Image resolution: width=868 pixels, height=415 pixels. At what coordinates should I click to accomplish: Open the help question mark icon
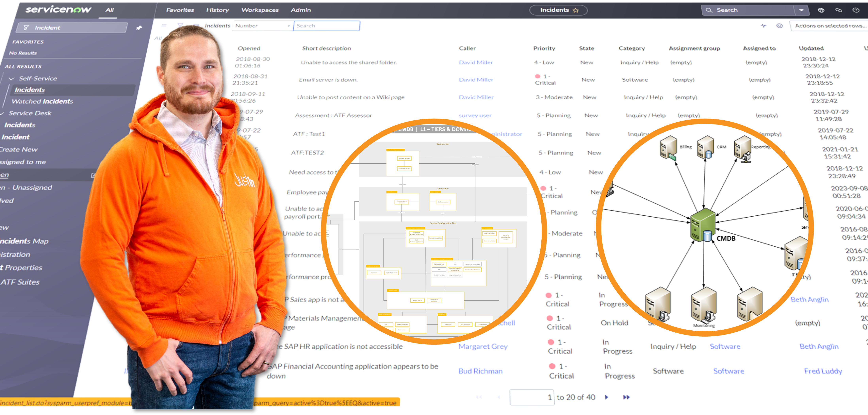pyautogui.click(x=856, y=10)
